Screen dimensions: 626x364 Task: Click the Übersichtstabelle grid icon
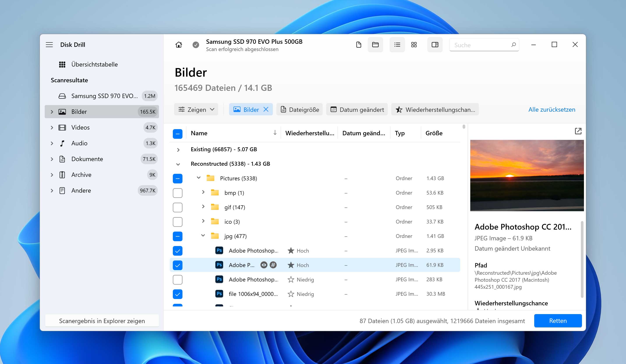pyautogui.click(x=62, y=65)
